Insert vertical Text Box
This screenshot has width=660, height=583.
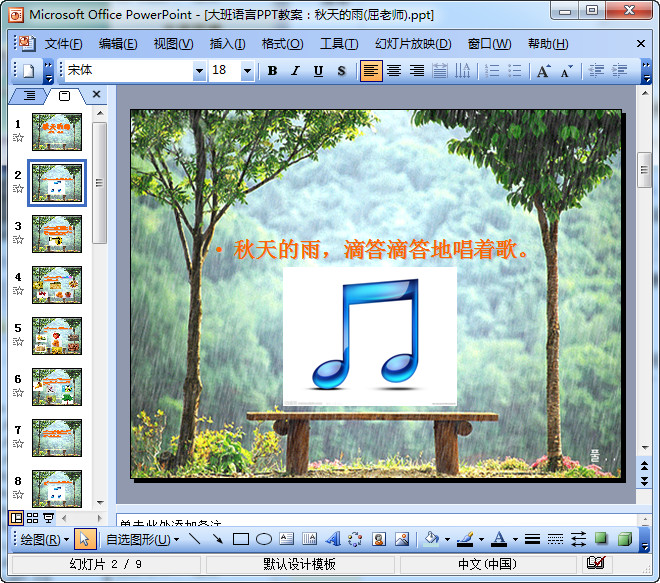pyautogui.click(x=309, y=539)
